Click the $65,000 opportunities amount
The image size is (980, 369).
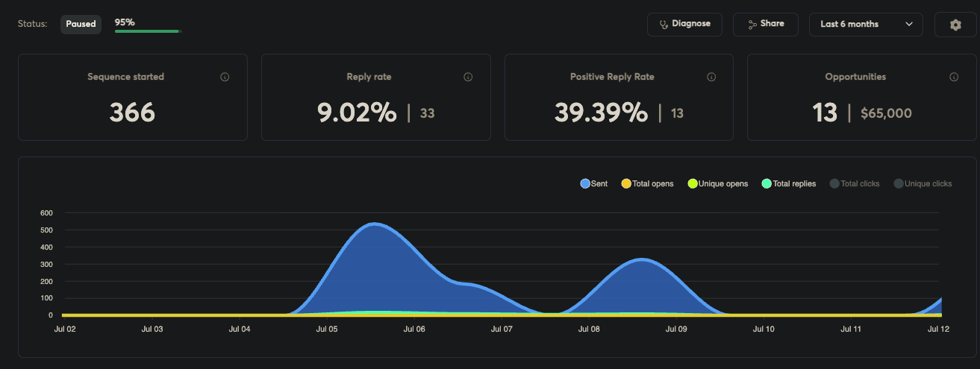tap(886, 113)
